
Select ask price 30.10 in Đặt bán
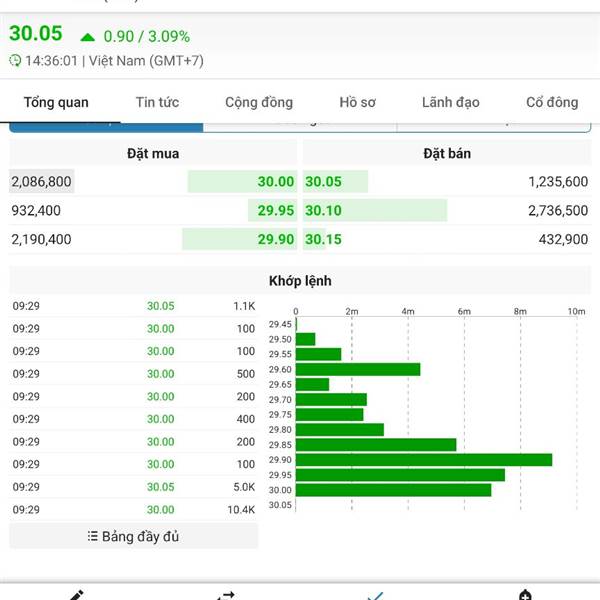coord(323,211)
